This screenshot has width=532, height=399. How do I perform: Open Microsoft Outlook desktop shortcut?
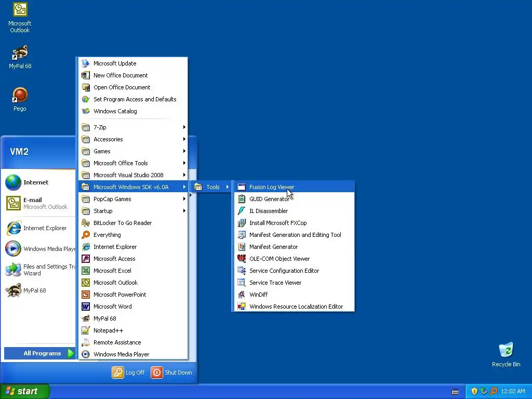pos(20,18)
